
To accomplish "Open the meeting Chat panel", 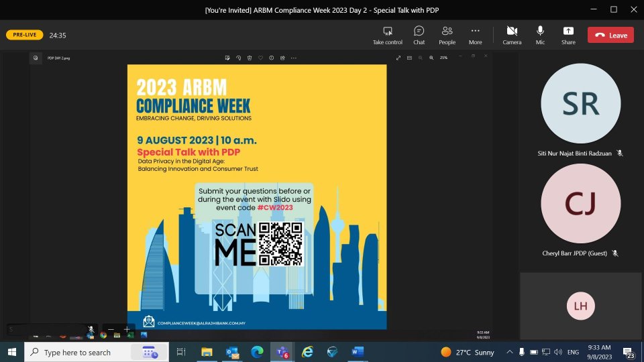I will pos(419,36).
